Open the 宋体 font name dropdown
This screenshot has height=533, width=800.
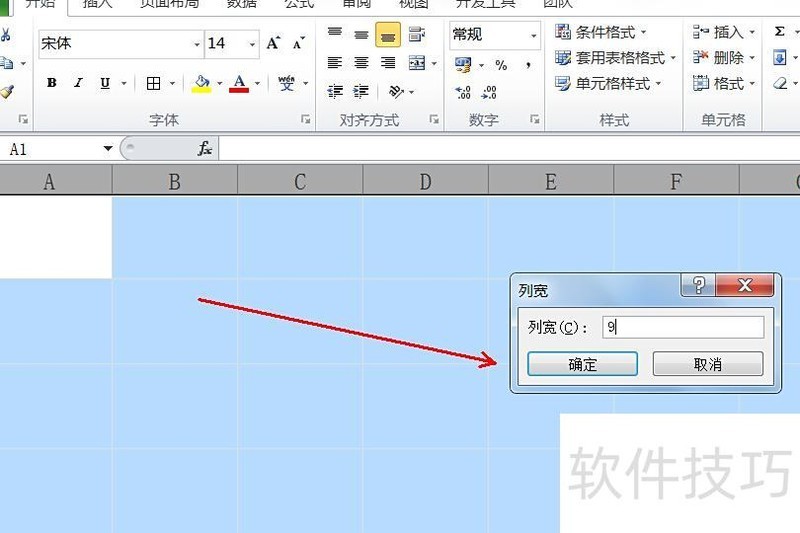point(197,44)
